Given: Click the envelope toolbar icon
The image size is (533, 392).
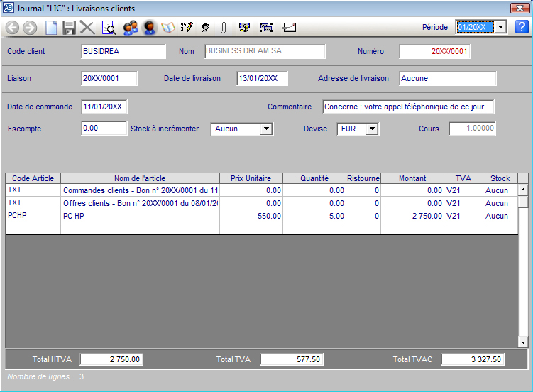Looking at the screenshot, I should point(290,28).
